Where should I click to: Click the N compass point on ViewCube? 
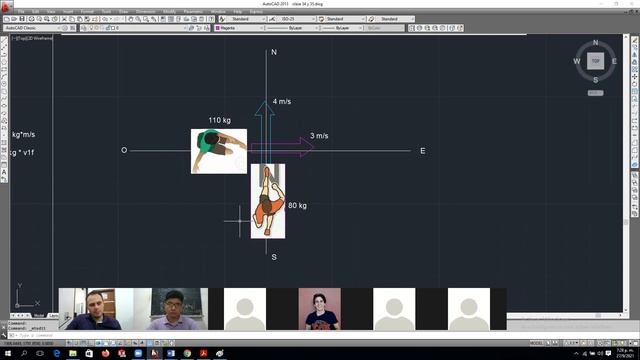tap(596, 42)
